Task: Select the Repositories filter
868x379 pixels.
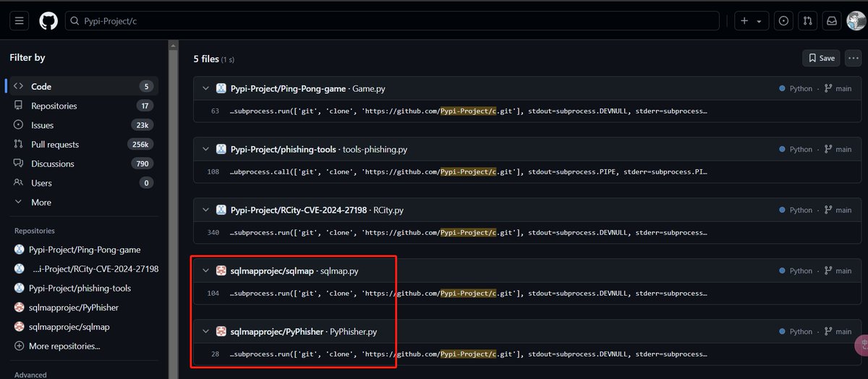Action: coord(82,106)
